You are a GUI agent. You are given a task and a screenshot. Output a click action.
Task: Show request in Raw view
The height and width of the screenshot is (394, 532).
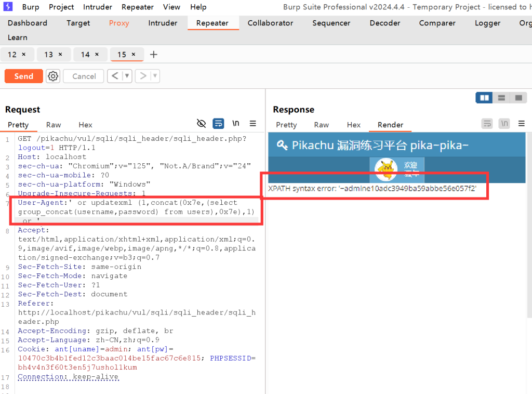[x=54, y=125]
